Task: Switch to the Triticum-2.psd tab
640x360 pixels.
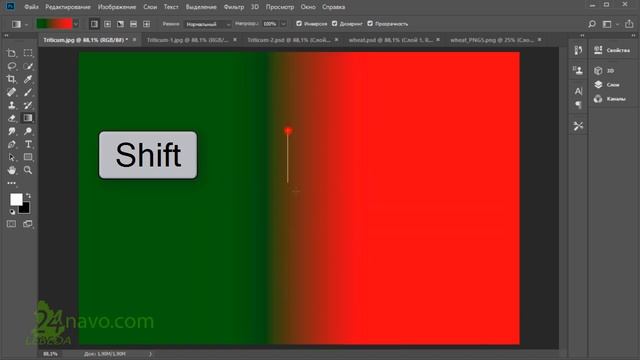Action: [x=289, y=40]
